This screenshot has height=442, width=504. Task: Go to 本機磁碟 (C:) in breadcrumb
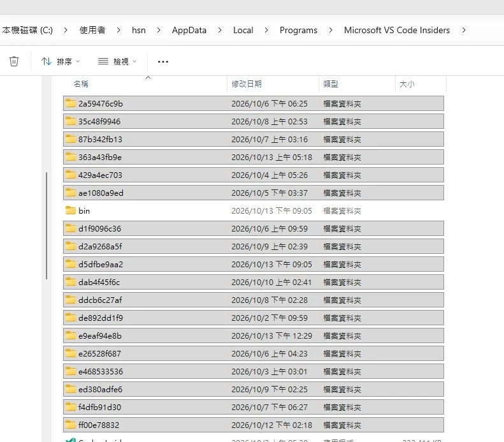(x=27, y=30)
